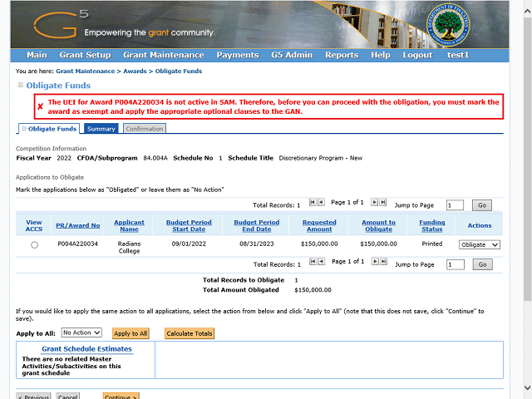Click the Apply to All button
The width and height of the screenshot is (532, 399).
[x=131, y=333]
